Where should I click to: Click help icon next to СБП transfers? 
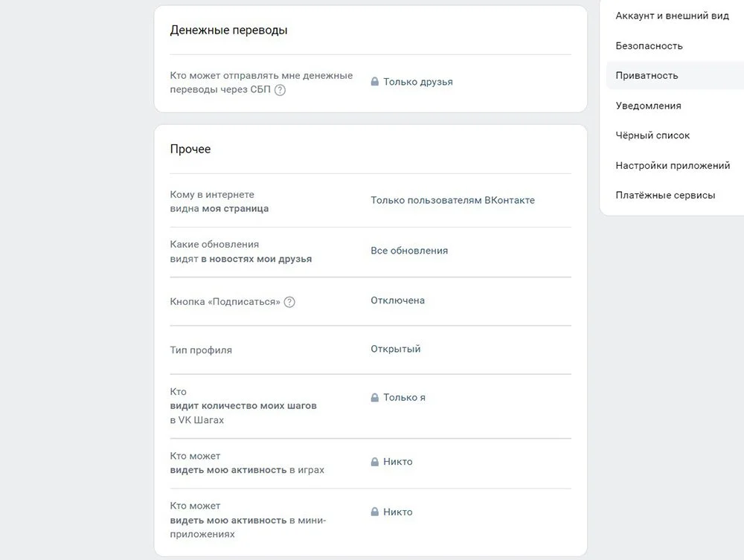click(x=280, y=90)
